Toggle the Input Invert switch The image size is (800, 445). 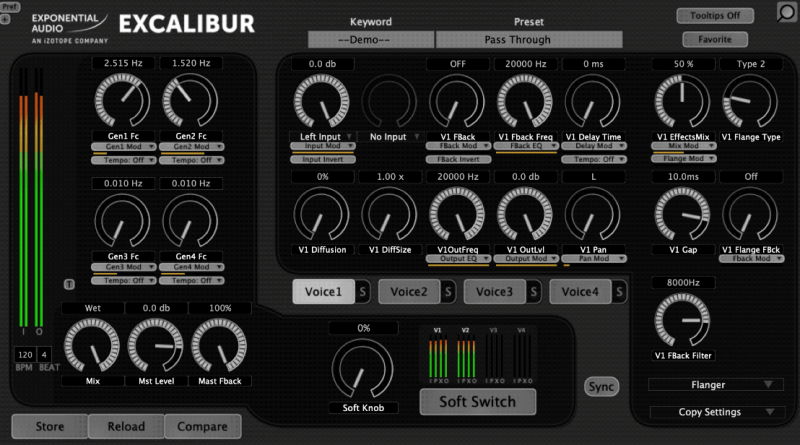[322, 159]
